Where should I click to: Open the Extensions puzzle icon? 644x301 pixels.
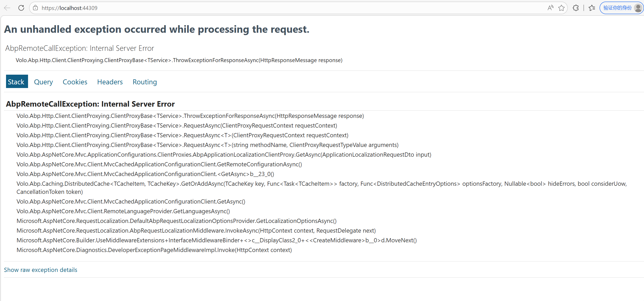[x=576, y=8]
